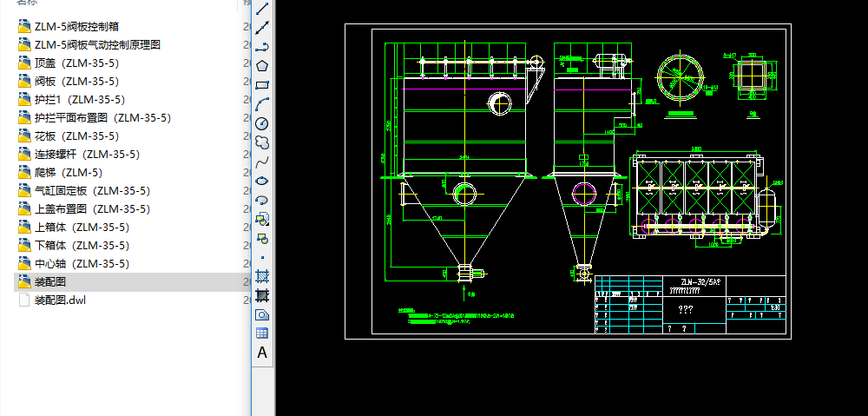Click the circular flange detail view
This screenshot has width=868, height=416.
coord(681,77)
